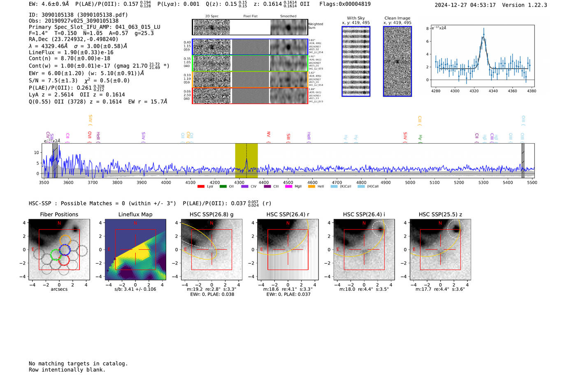Click the 2024-12-27 04:53:17 timestamp
The image size is (576, 392).
(465, 5)
